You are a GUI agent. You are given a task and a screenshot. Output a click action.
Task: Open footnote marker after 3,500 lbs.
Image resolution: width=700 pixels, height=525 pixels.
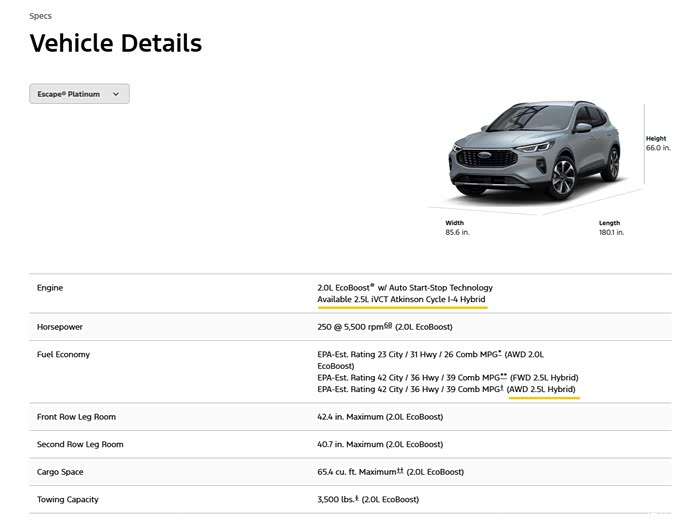pyautogui.click(x=357, y=498)
